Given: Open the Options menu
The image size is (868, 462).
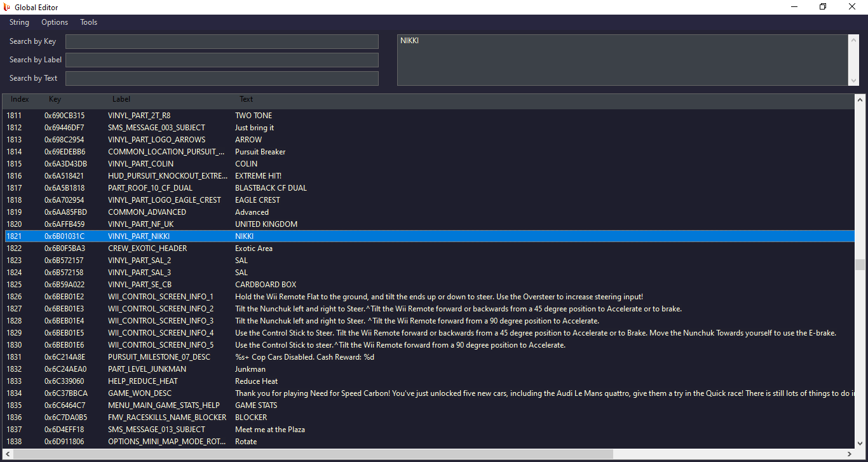Looking at the screenshot, I should click(55, 22).
